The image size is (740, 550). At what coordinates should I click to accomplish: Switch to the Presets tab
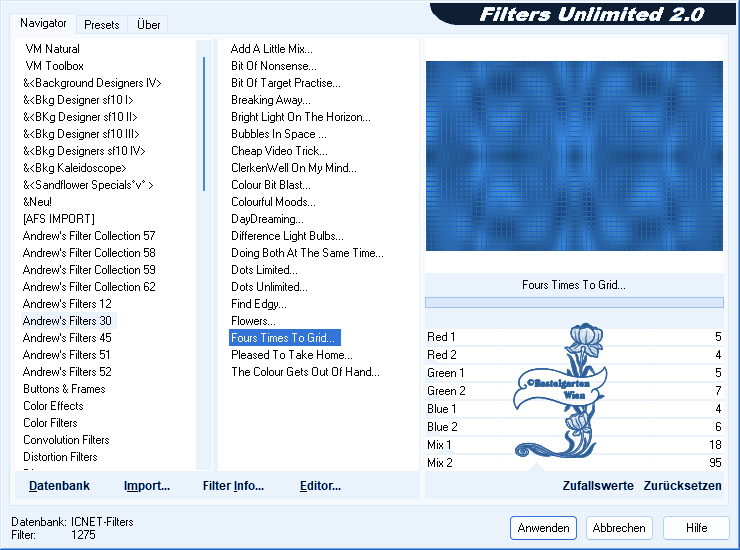pos(102,24)
